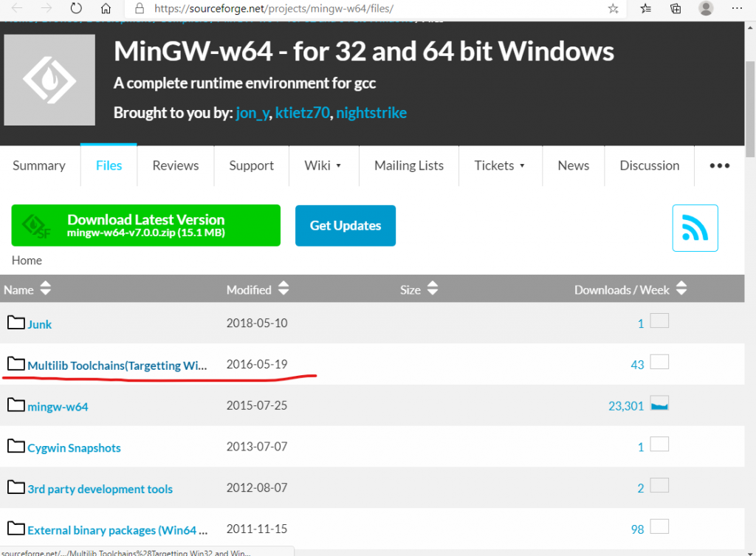The height and width of the screenshot is (556, 756).
Task: Open the favorites list icon
Action: 645,8
